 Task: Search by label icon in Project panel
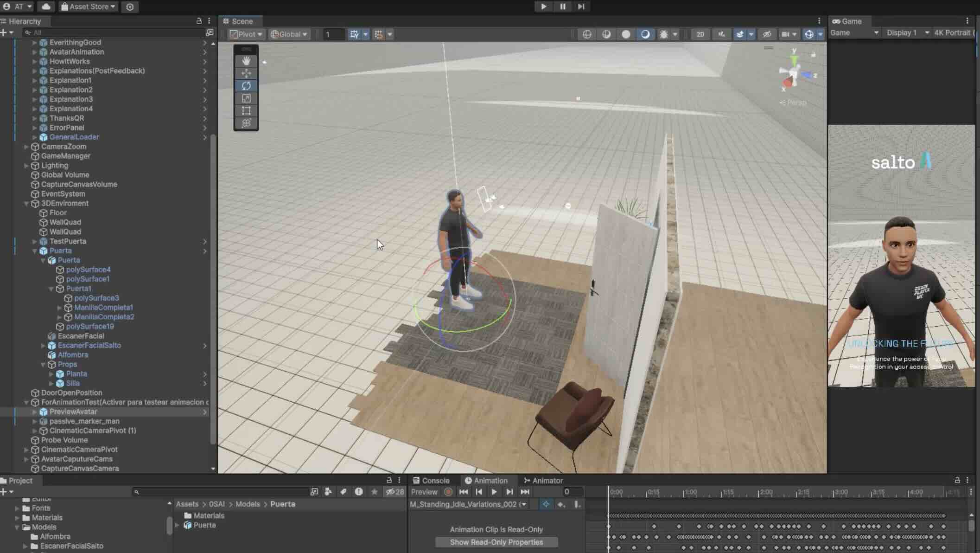coord(344,492)
